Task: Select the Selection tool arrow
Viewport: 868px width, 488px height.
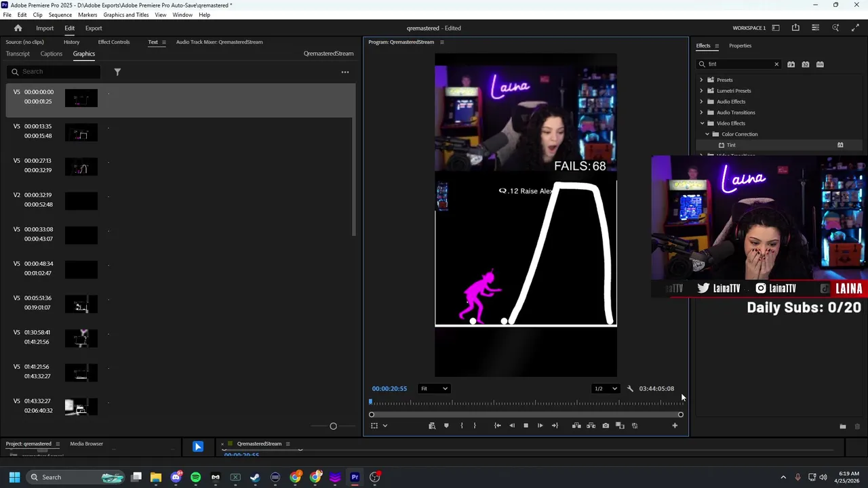Action: coord(198,447)
